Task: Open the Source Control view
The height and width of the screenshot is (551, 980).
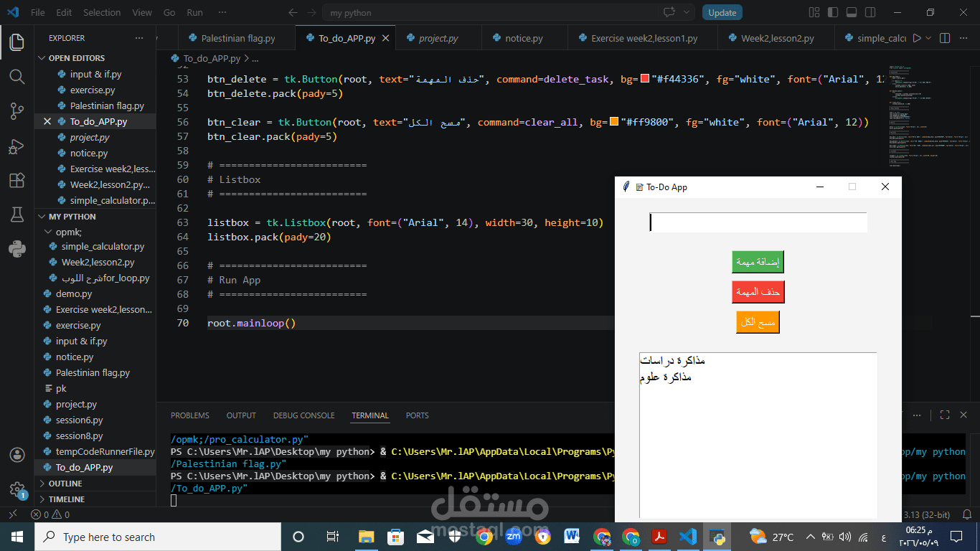Action: point(17,110)
